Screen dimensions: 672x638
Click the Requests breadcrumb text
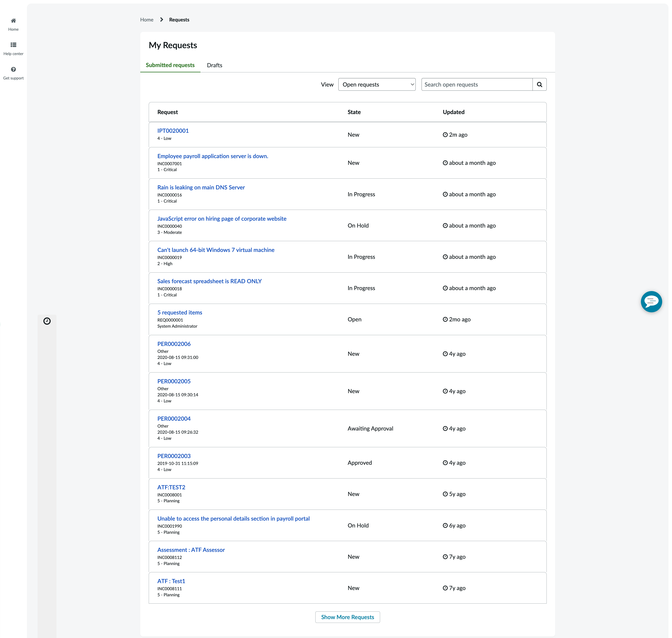click(x=179, y=20)
